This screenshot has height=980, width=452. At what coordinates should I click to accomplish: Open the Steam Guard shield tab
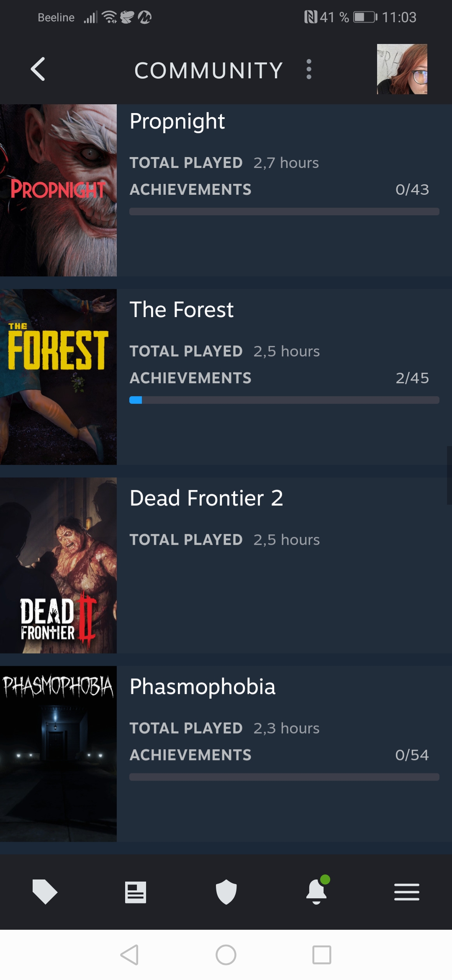click(x=226, y=892)
